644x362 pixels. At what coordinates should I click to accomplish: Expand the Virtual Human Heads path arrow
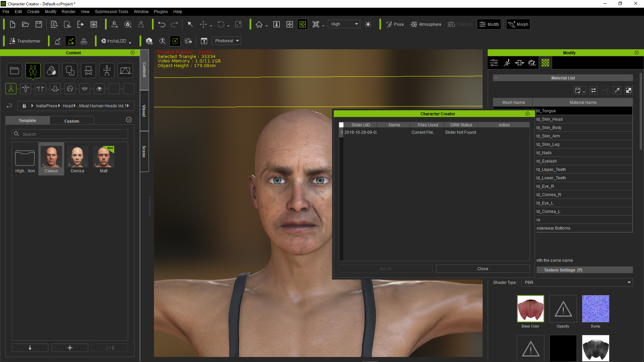(127, 106)
